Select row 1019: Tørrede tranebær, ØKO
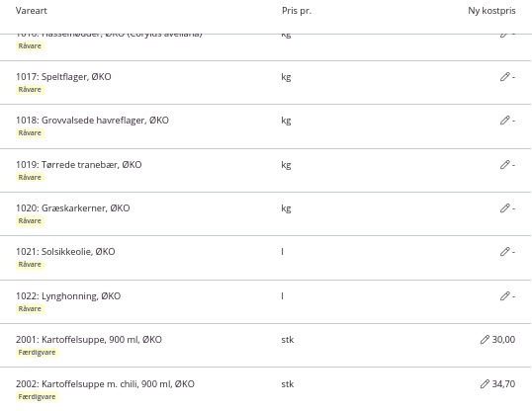 point(266,170)
